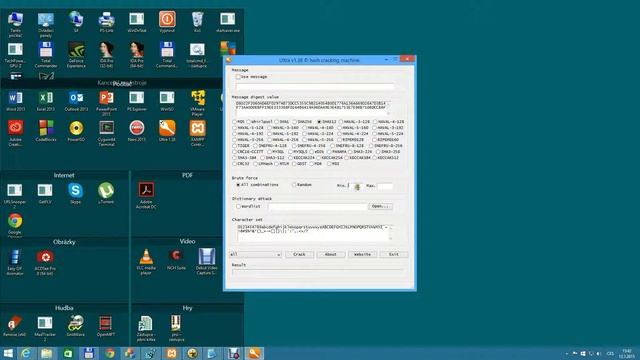This screenshot has height=360, width=640.
Task: Open the IDA Pro (32-bit) shortcut
Action: tap(106, 55)
